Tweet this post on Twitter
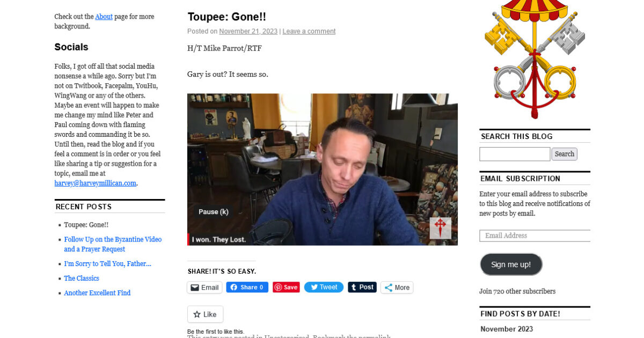Viewport: 644px width, 338px height. pyautogui.click(x=324, y=287)
